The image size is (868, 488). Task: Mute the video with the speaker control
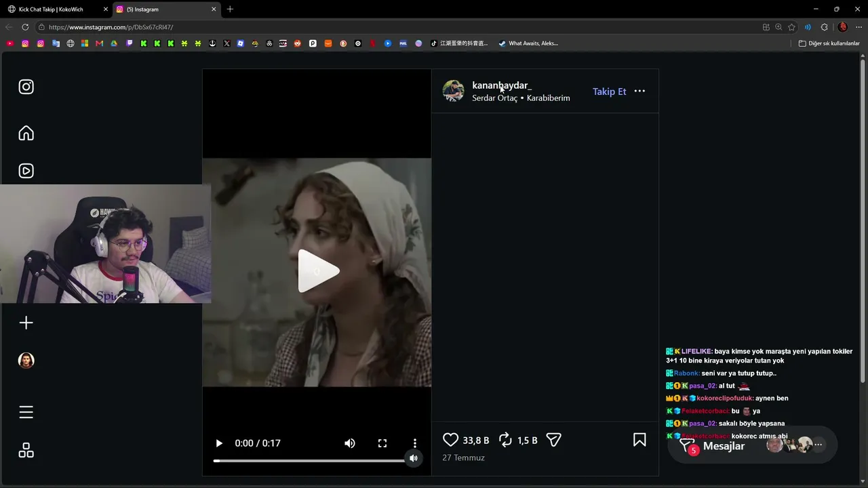350,443
